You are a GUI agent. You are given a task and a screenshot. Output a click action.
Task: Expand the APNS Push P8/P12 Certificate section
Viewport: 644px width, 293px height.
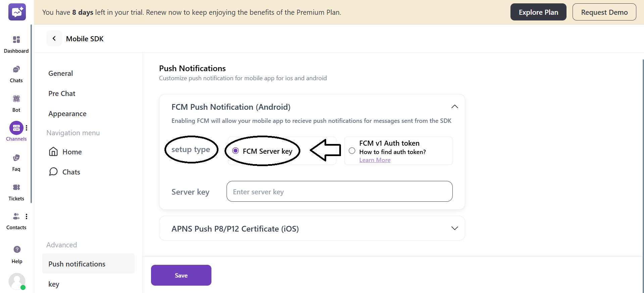[x=455, y=228]
